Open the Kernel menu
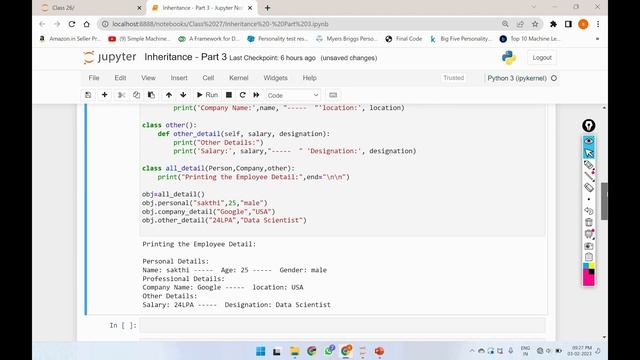 click(239, 78)
